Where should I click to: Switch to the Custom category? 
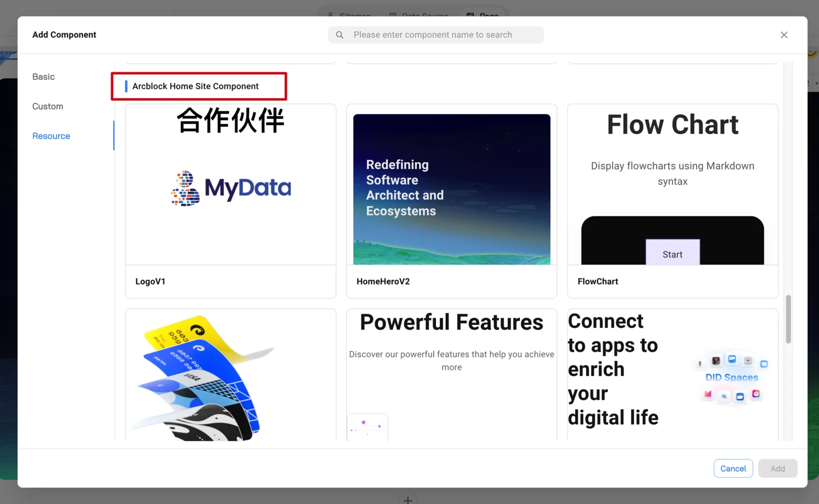point(48,106)
